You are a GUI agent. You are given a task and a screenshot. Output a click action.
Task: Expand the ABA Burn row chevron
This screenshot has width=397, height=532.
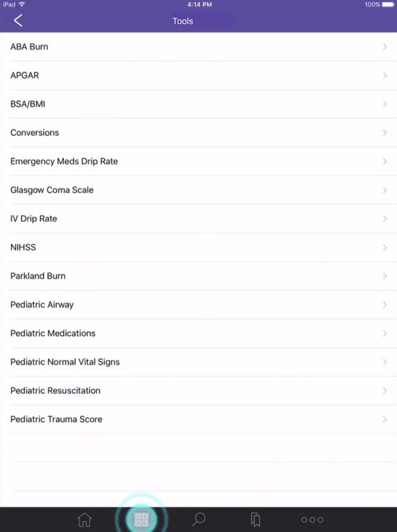click(x=385, y=47)
